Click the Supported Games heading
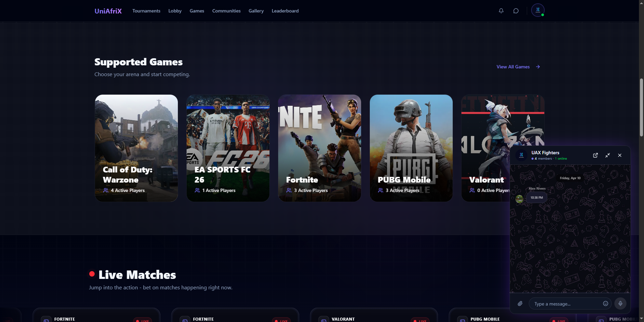The height and width of the screenshot is (322, 644). [138, 62]
